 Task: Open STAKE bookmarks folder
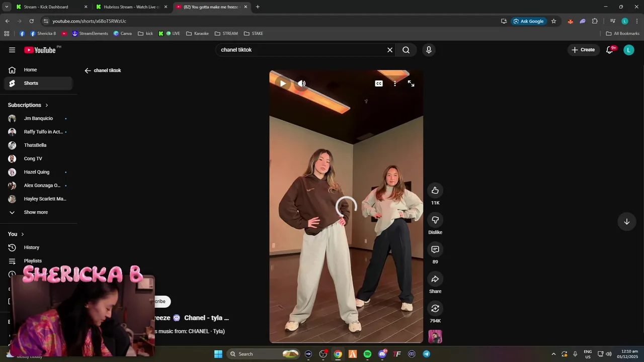click(x=254, y=34)
